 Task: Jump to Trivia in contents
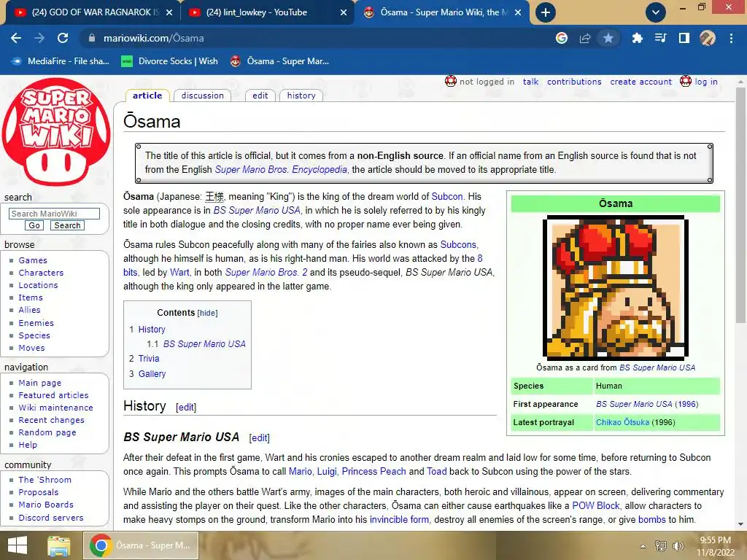(149, 359)
